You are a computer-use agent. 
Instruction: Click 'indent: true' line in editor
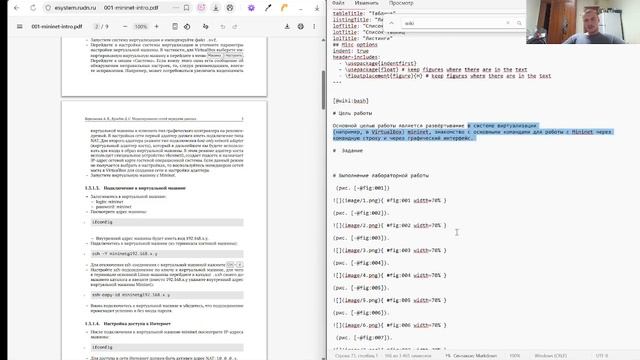[351, 51]
